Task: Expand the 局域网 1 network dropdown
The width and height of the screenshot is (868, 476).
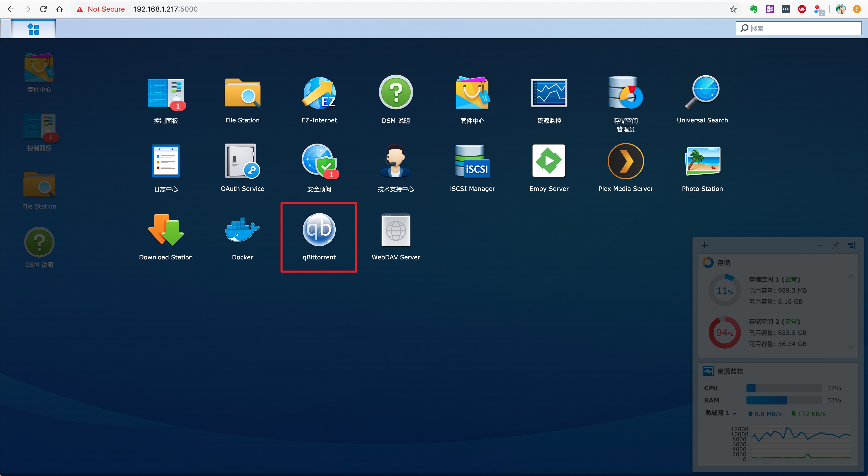Action: point(734,413)
